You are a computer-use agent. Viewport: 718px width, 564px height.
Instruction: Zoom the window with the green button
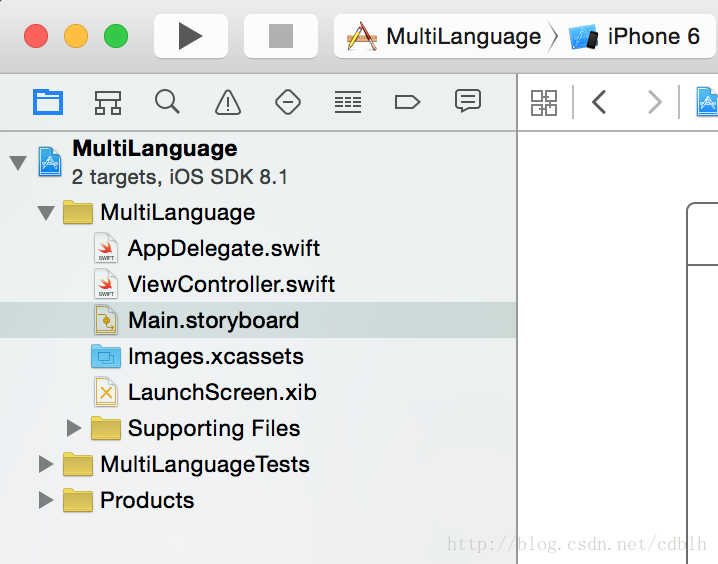pyautogui.click(x=116, y=36)
